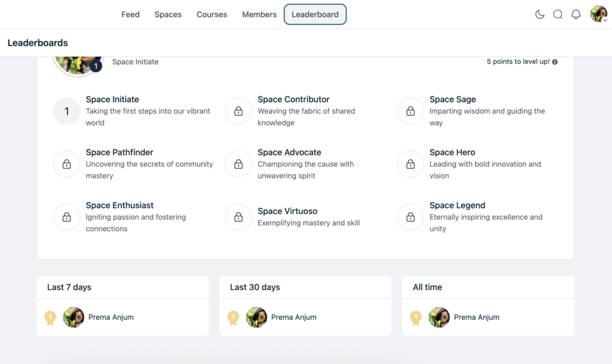Click the lock icon on Space Legend badge
Image resolution: width=612 pixels, height=364 pixels.
pos(410,217)
